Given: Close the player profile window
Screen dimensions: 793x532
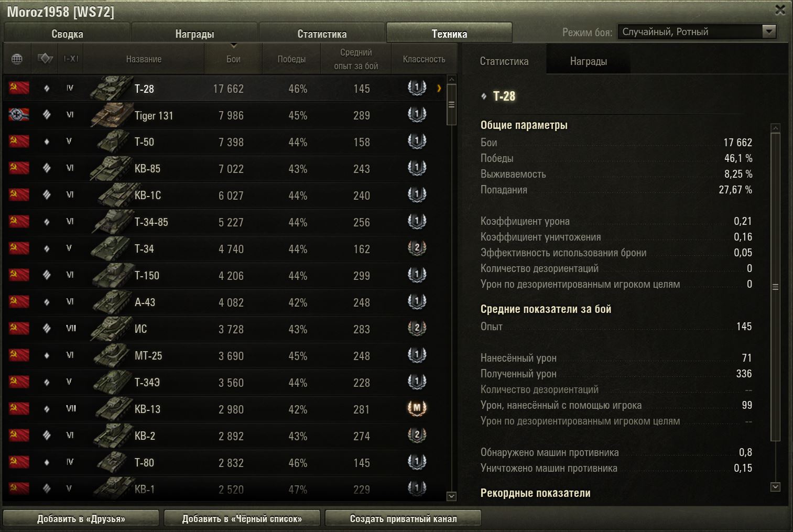Looking at the screenshot, I should (780, 10).
